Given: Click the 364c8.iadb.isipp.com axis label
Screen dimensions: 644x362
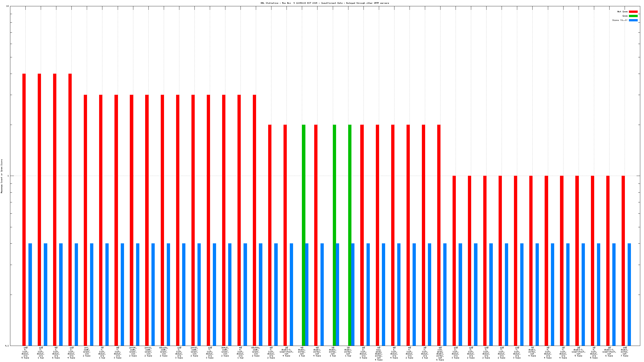Looking at the screenshot, I should (x=225, y=351).
